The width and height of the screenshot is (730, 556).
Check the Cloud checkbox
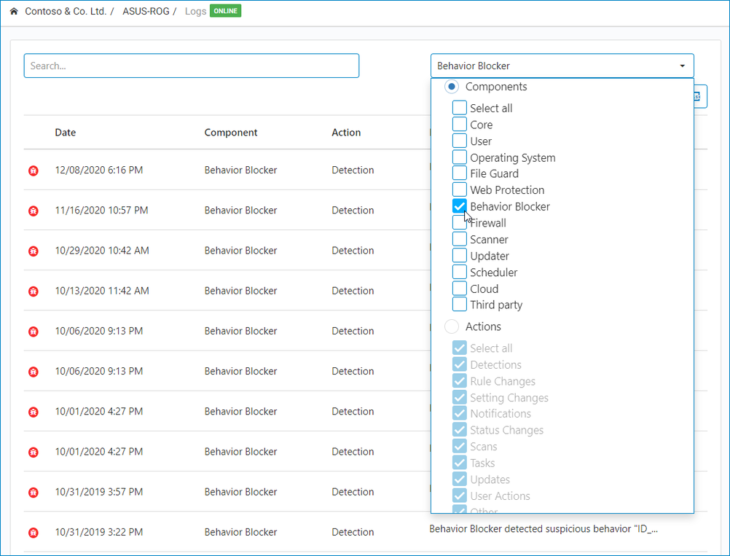click(460, 288)
